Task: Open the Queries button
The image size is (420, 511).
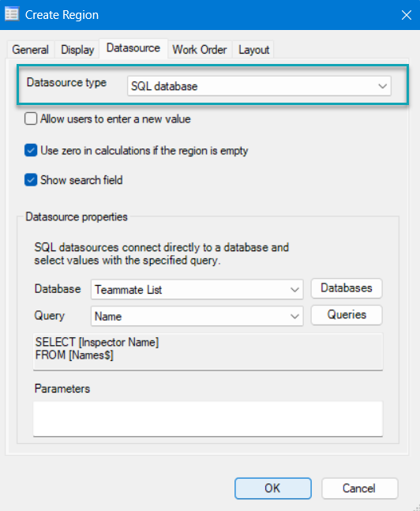Action: (347, 315)
